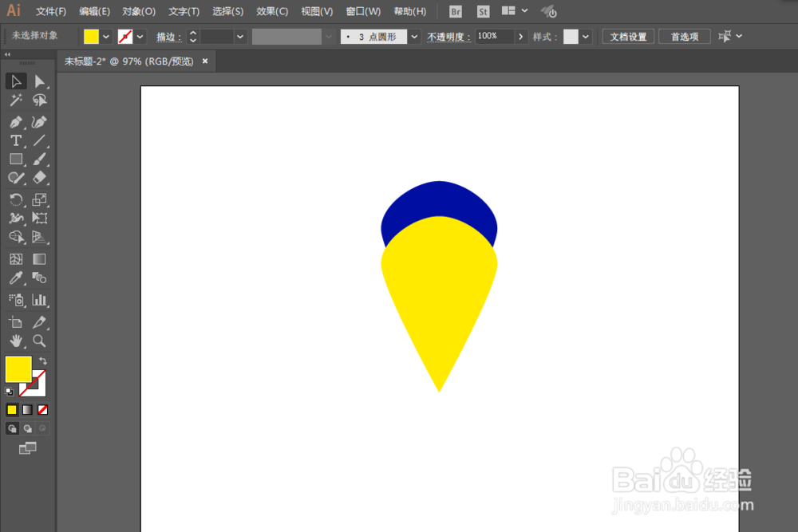
Task: Select the Column Graph tool
Action: [39, 300]
